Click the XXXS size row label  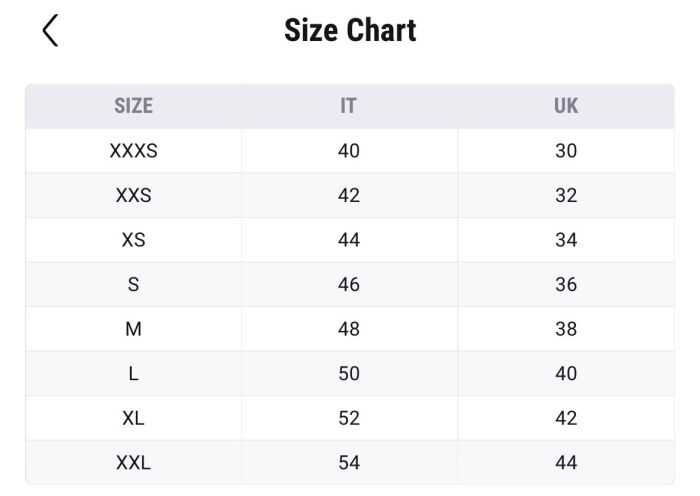point(133,152)
